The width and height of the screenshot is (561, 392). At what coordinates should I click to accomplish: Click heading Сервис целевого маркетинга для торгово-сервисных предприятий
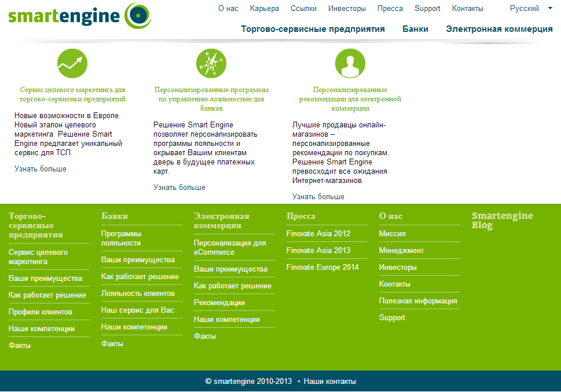tap(72, 94)
